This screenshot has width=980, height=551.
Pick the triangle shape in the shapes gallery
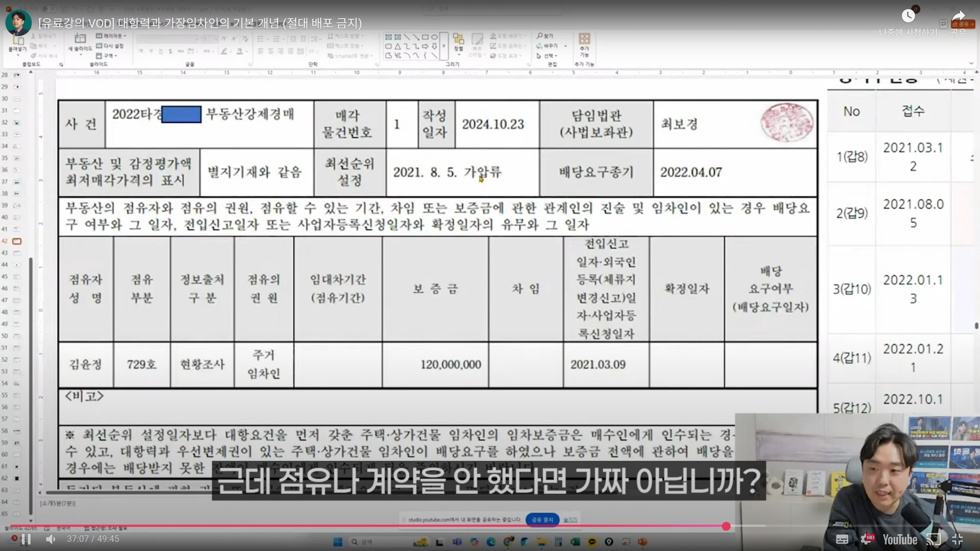(398, 46)
